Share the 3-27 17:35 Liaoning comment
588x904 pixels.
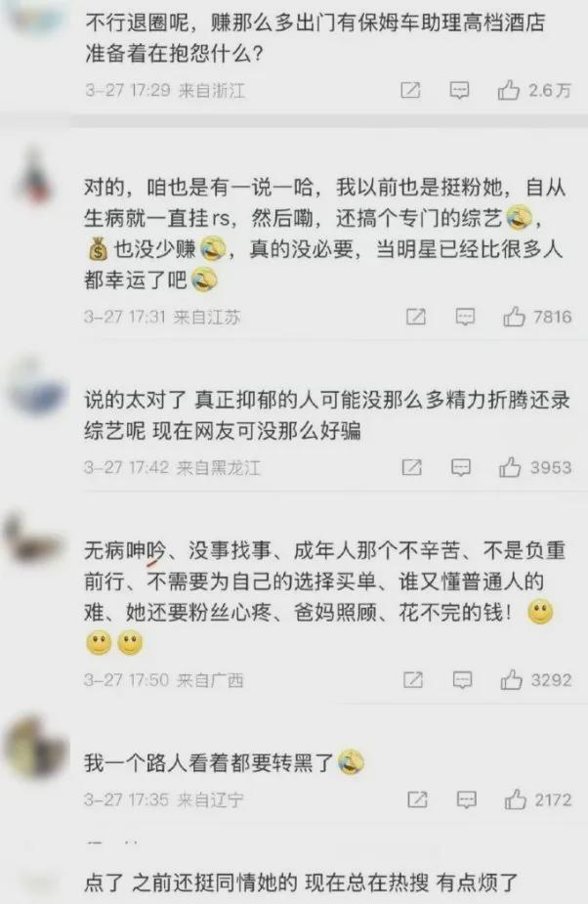click(x=417, y=799)
